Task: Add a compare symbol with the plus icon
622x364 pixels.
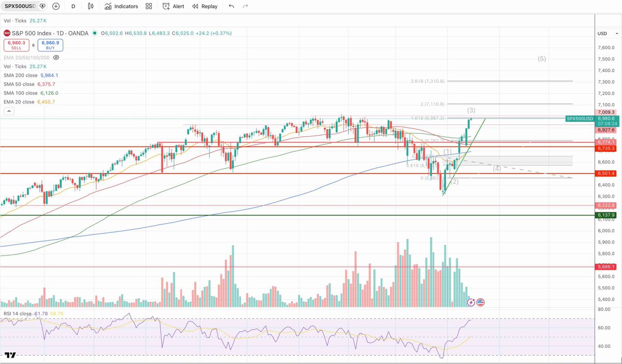Action: 55,6
